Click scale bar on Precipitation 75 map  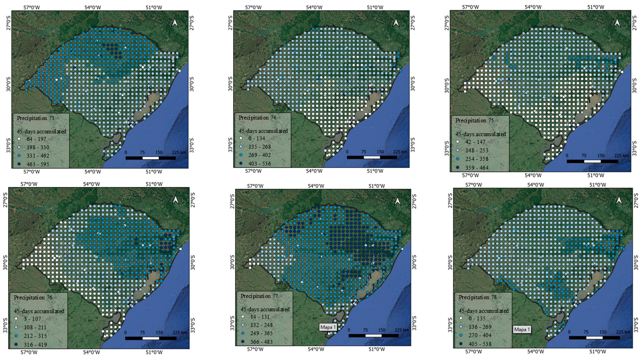point(592,161)
